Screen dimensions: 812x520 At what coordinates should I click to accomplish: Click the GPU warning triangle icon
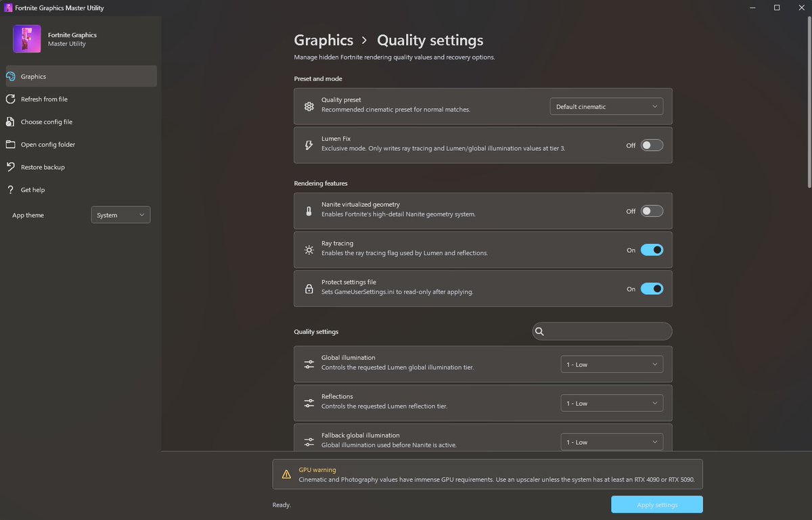(x=287, y=475)
